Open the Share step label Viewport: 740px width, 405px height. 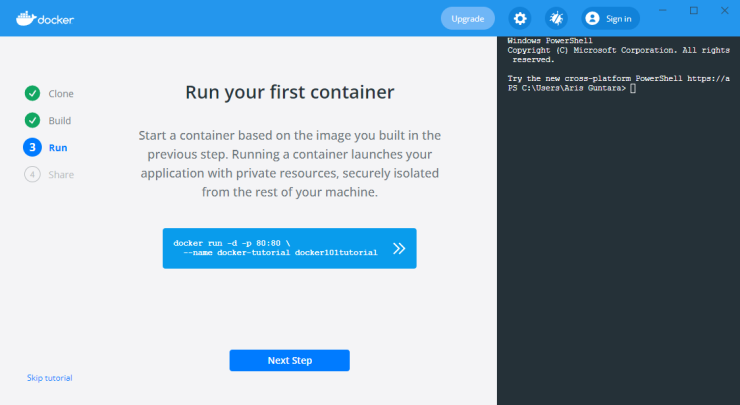[61, 174]
